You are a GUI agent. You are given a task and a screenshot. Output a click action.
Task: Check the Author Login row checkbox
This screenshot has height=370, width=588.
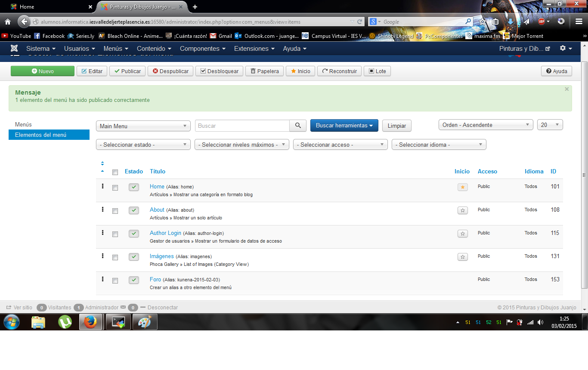pyautogui.click(x=115, y=234)
